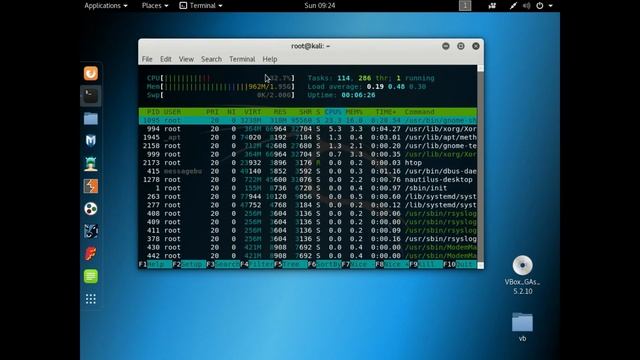Viewport: 640px width, 360px height.
Task: Launch Firefox ESR from the dock
Action: (x=91, y=73)
